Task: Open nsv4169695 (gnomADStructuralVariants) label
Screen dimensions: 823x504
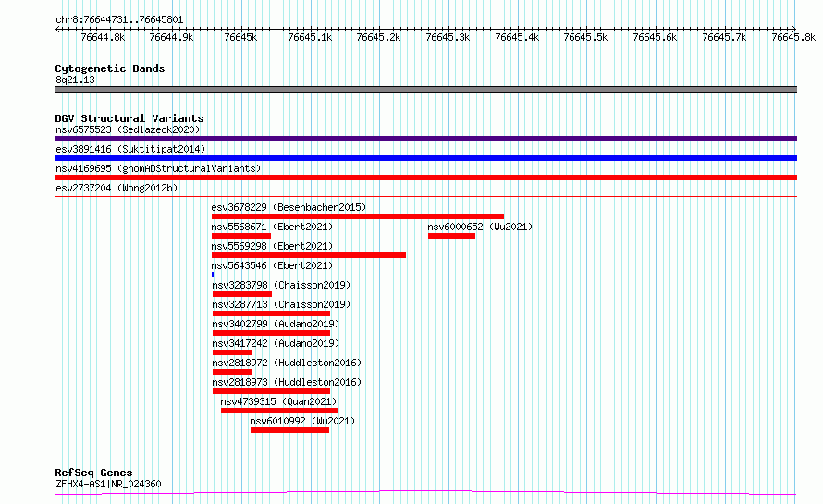Action: coord(158,168)
